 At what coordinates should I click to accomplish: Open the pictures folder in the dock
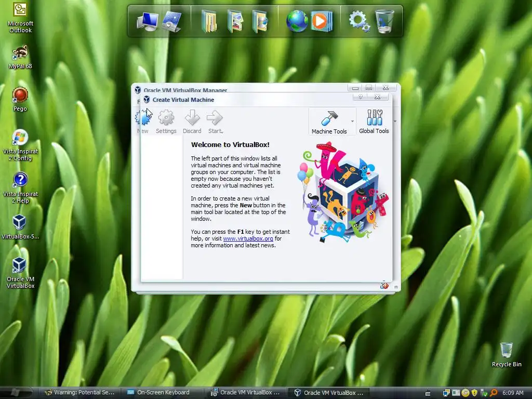point(235,21)
